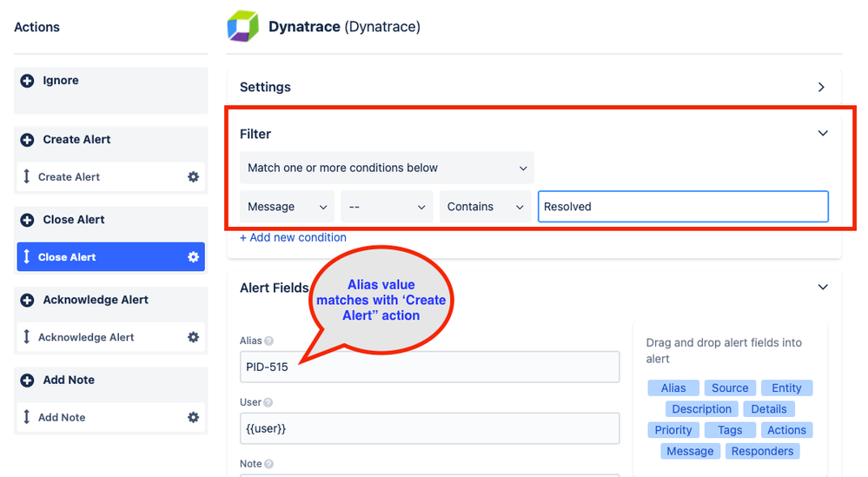Open the Contains condition dropdown

(486, 207)
